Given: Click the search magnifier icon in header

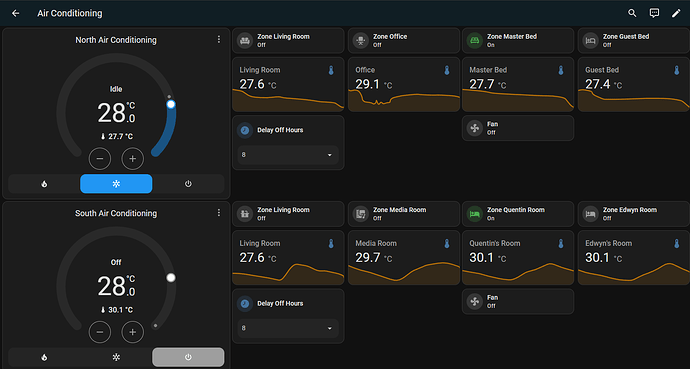Looking at the screenshot, I should pos(632,13).
